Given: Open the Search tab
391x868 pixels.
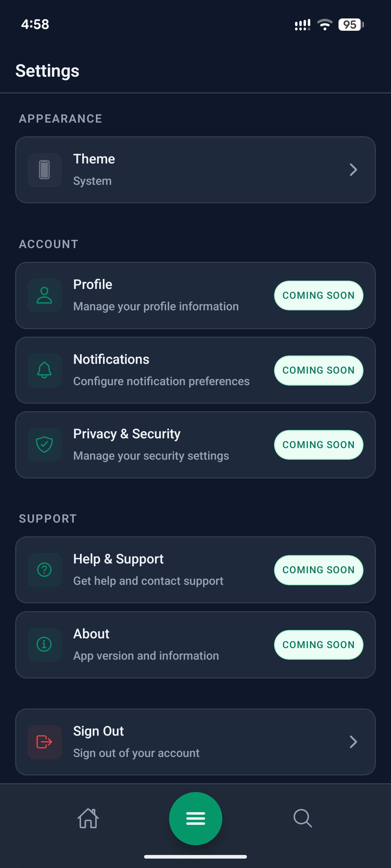Looking at the screenshot, I should coord(303,818).
